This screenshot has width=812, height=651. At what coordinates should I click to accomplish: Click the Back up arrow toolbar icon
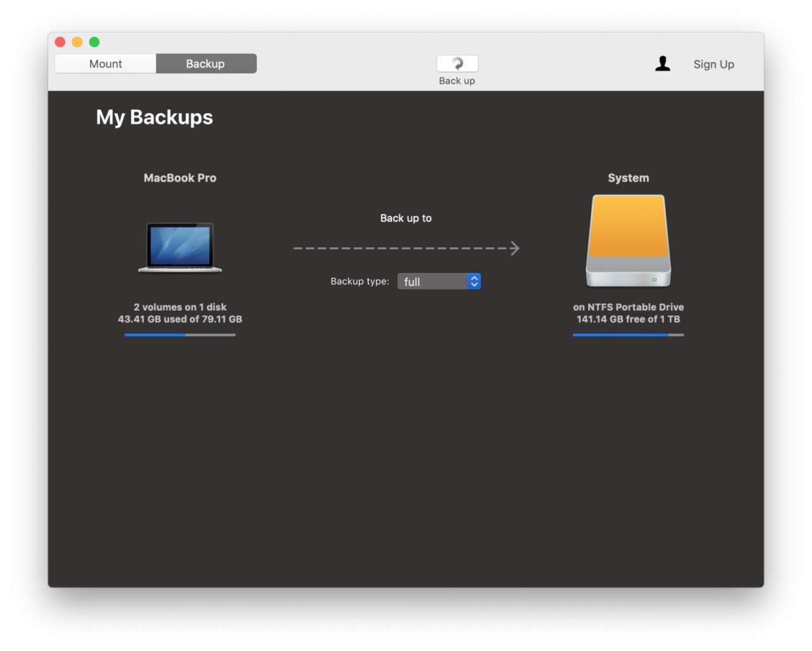click(x=457, y=63)
